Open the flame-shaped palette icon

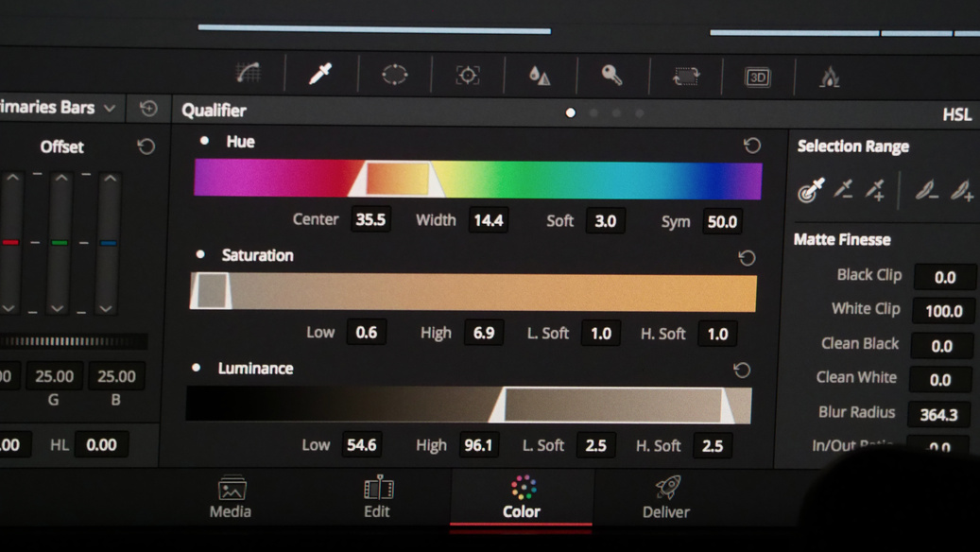[x=830, y=78]
